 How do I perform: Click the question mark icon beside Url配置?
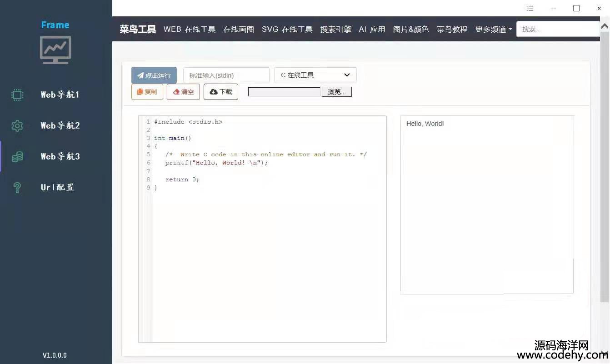tap(17, 187)
